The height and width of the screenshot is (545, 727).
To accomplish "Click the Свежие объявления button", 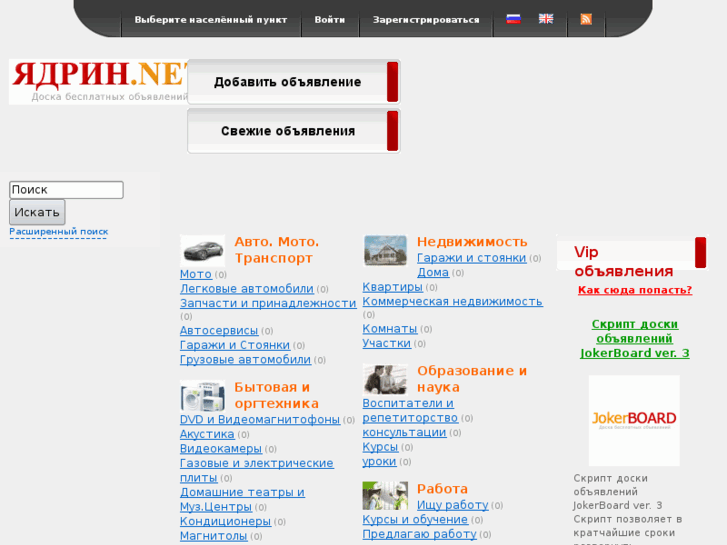I will [293, 131].
